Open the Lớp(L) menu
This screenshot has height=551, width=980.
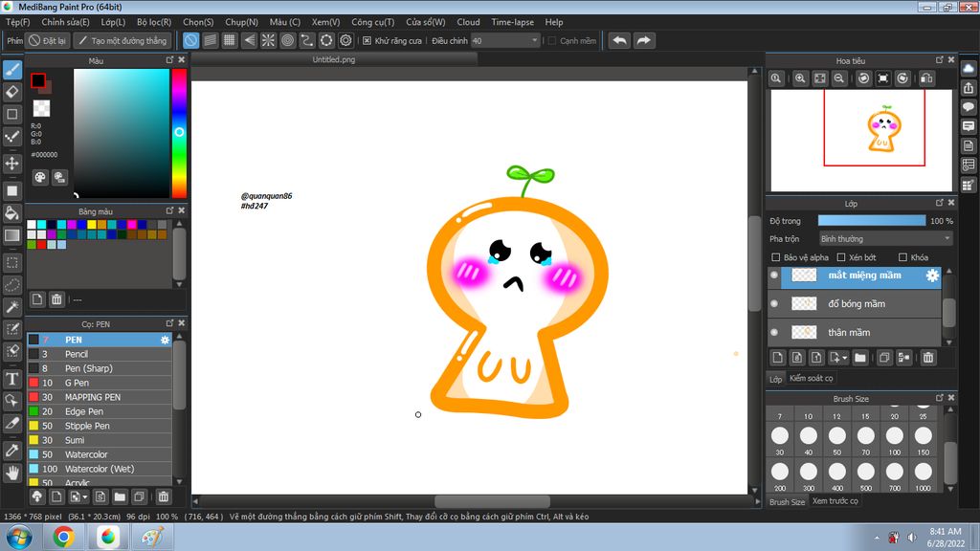pyautogui.click(x=113, y=22)
